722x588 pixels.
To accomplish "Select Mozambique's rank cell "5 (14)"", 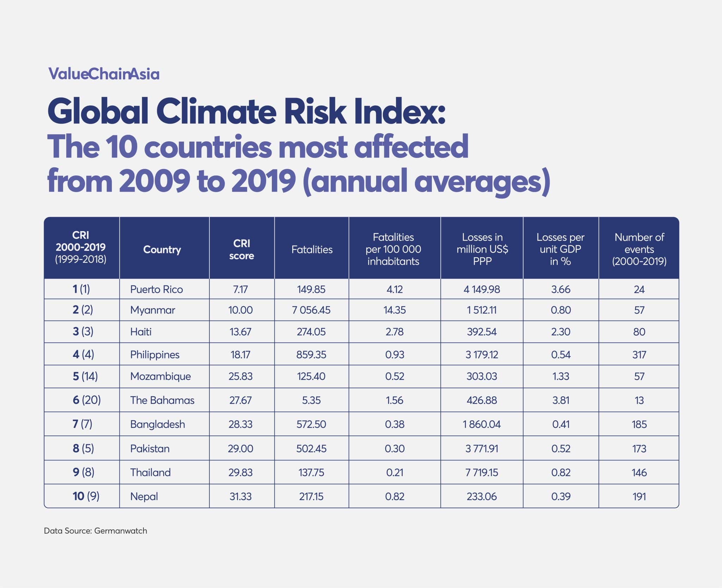I will tap(85, 376).
